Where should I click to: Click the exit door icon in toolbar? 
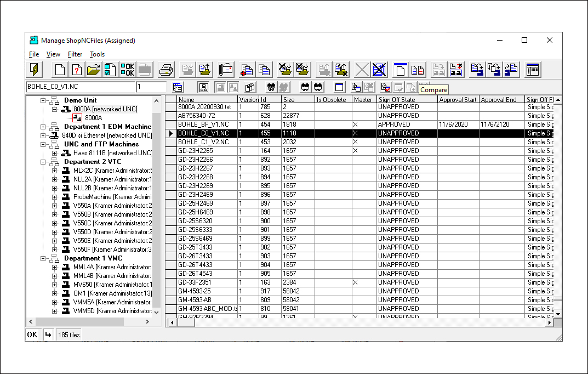35,70
